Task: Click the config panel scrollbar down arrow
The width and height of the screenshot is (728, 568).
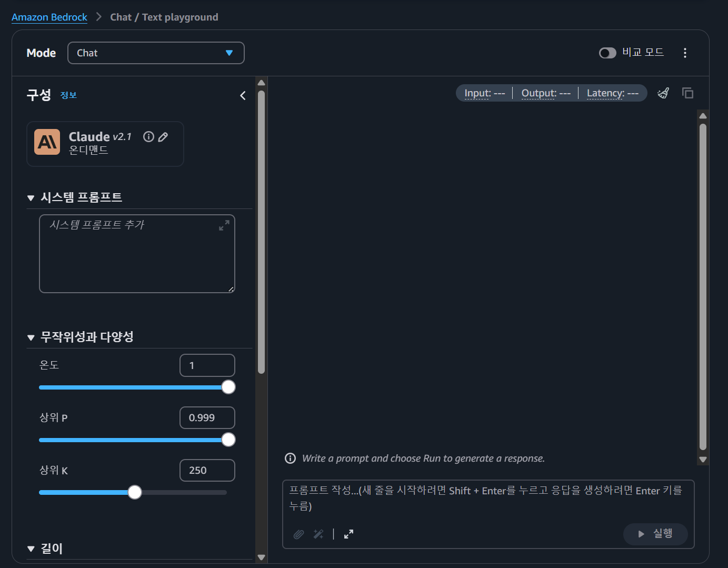Action: click(261, 557)
